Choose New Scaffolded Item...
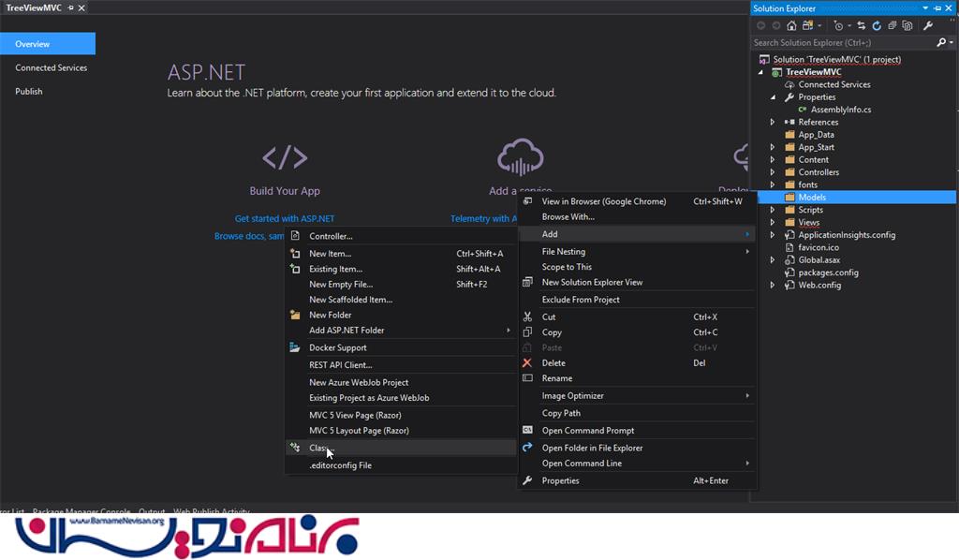The image size is (959, 560). [x=401, y=300]
